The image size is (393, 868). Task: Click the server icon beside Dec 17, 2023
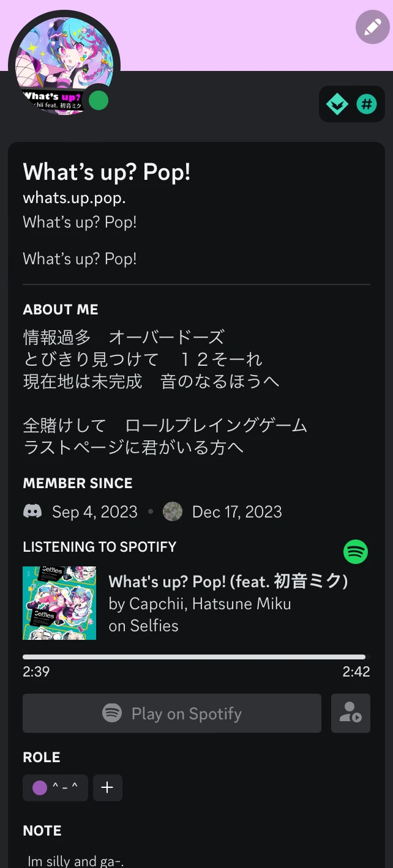(x=173, y=511)
